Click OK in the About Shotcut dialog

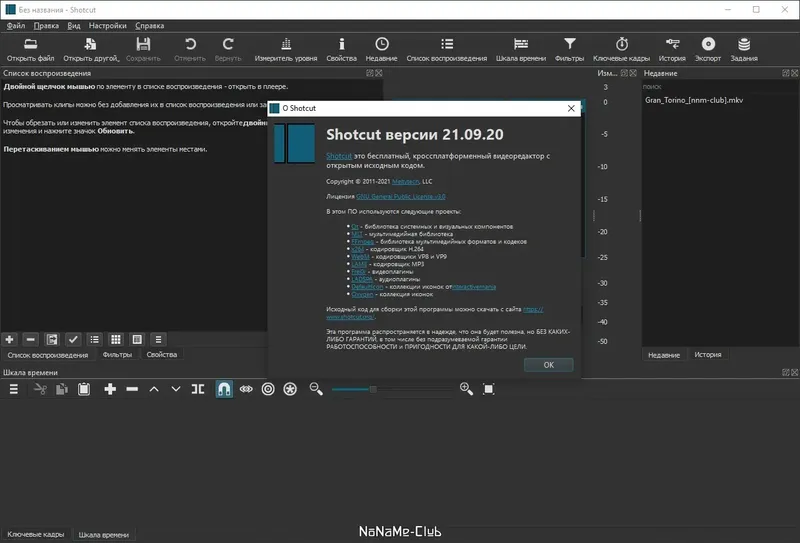[x=548, y=365]
